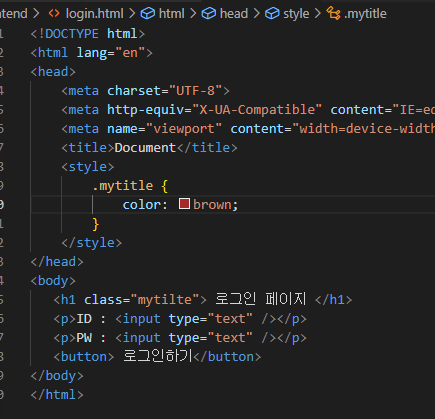Select the style breadcrumb label
This screenshot has height=419, width=435.
coord(296,14)
